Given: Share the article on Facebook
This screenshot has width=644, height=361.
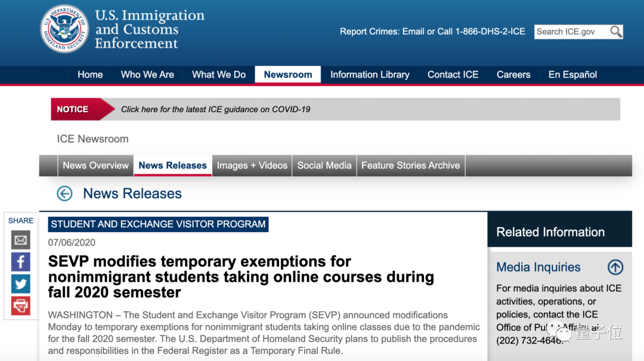Looking at the screenshot, I should (x=20, y=262).
